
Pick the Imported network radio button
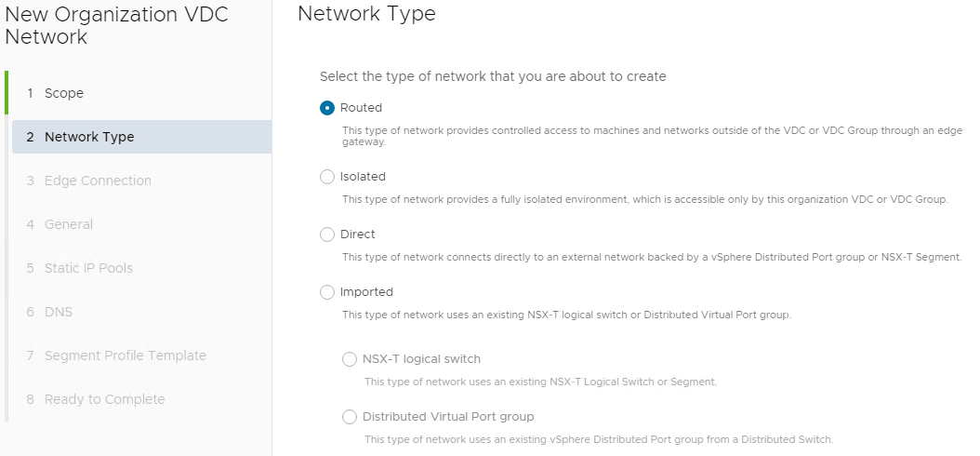tap(327, 292)
